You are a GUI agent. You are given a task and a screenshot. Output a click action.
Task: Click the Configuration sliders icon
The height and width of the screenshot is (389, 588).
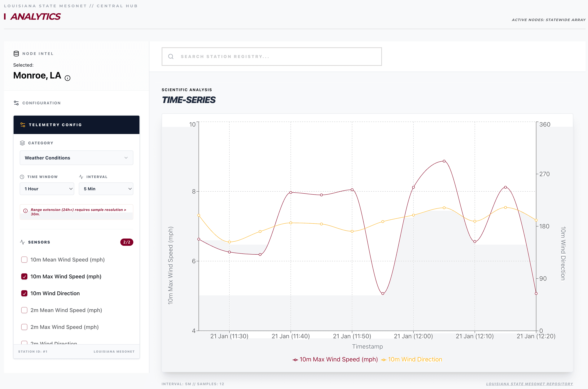(x=16, y=103)
